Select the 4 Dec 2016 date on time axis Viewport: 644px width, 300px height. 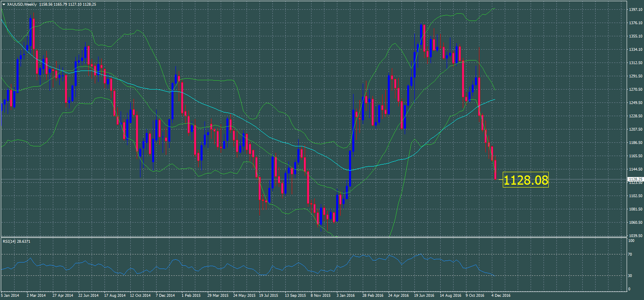(501, 296)
